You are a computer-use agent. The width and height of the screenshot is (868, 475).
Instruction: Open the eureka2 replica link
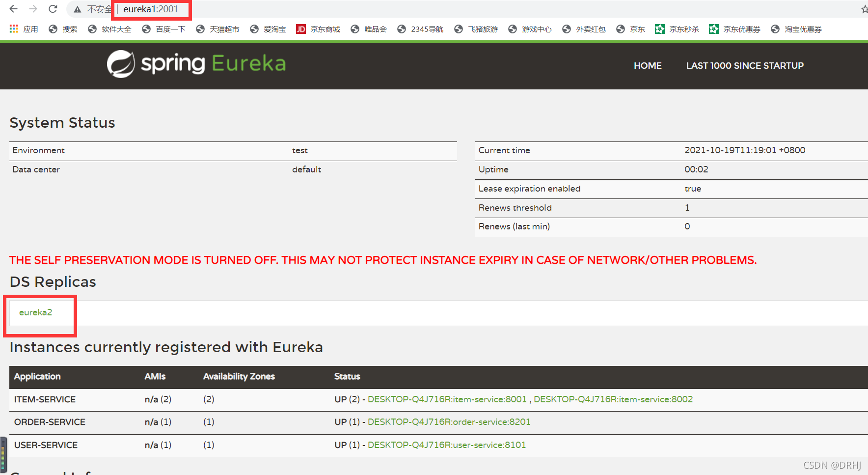click(x=35, y=312)
